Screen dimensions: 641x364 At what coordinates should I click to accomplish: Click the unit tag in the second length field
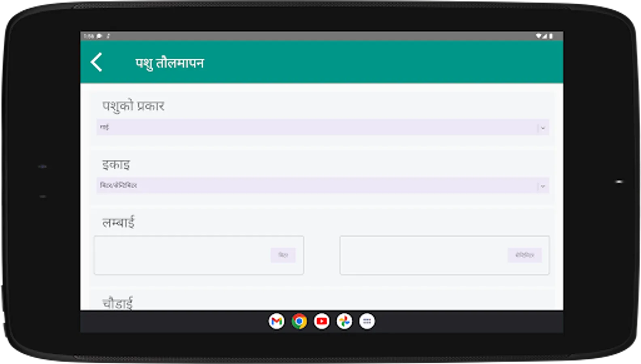pyautogui.click(x=524, y=255)
